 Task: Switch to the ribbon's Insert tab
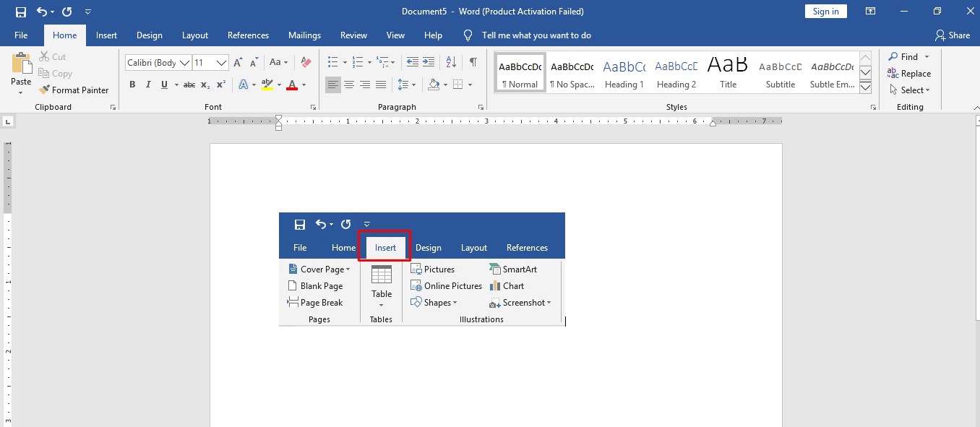tap(106, 35)
